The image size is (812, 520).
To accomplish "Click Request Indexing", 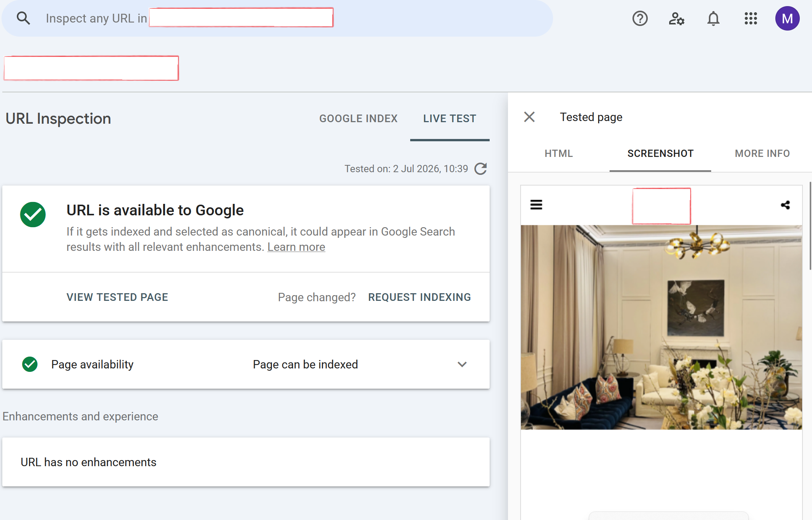I will [x=419, y=297].
